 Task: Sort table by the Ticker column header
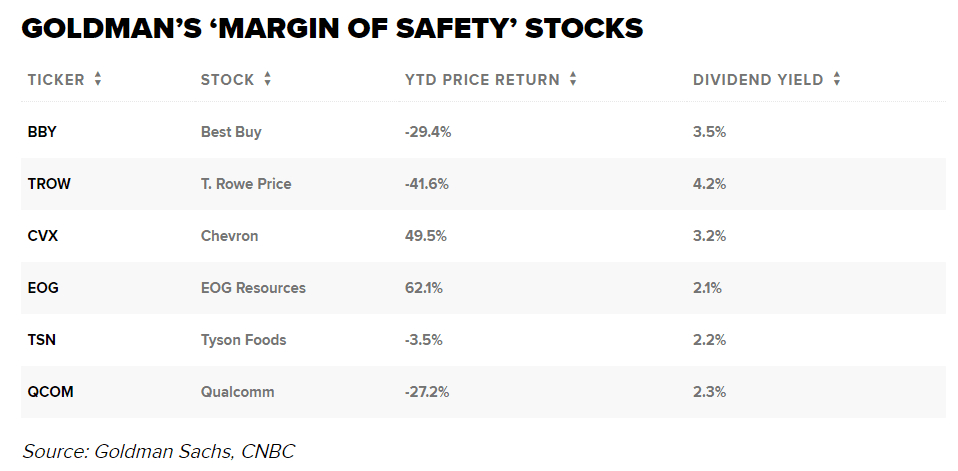pos(56,80)
